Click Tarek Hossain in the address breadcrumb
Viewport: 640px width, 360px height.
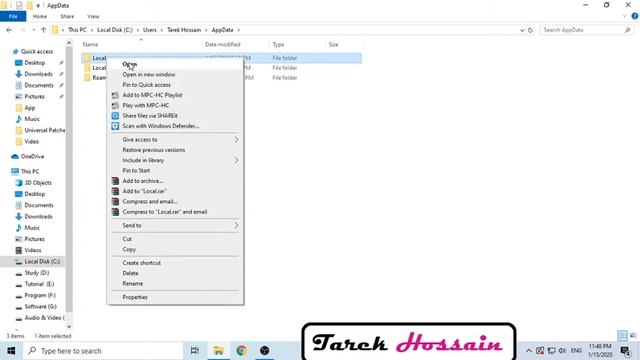click(x=184, y=30)
